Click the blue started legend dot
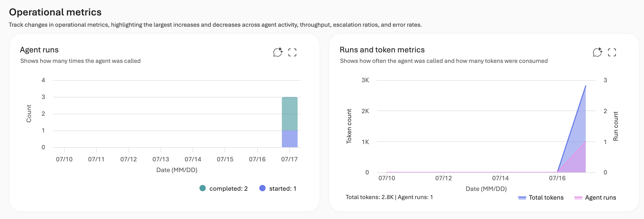Viewport: 644px width, 219px height. [262, 188]
